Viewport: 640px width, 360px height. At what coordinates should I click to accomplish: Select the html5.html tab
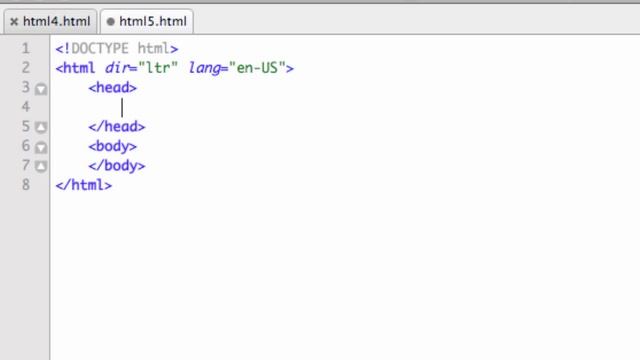pos(147,21)
